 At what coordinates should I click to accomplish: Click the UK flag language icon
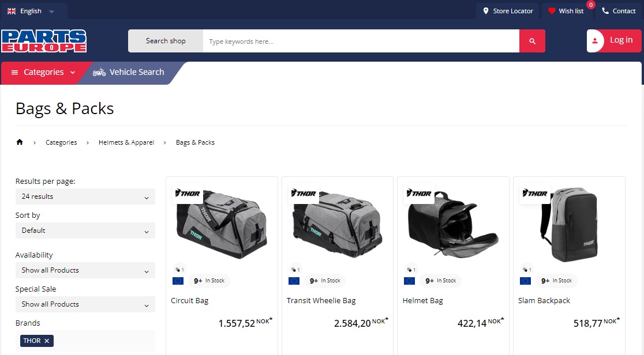click(12, 11)
